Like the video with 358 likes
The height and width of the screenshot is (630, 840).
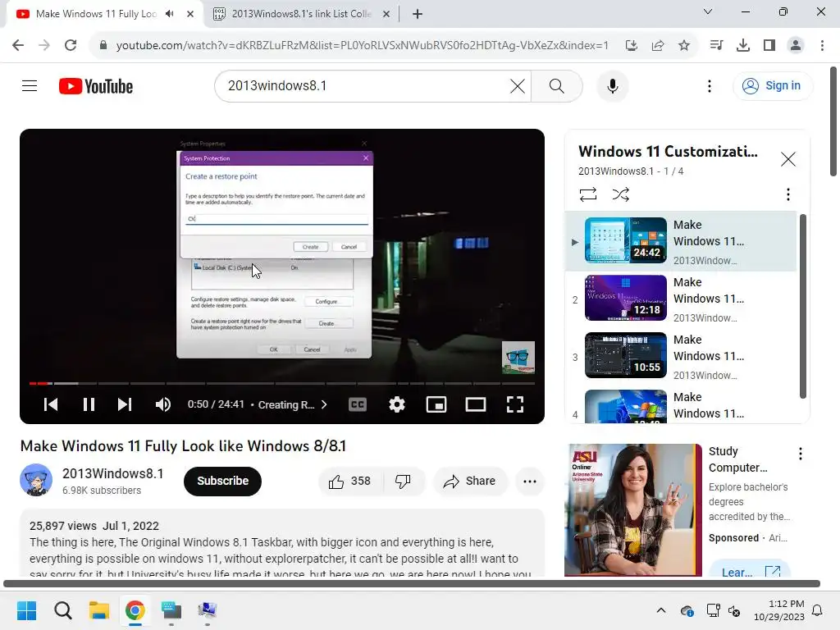(x=350, y=481)
